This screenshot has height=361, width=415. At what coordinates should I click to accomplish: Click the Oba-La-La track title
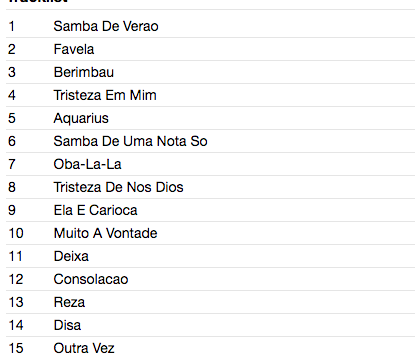click(87, 164)
